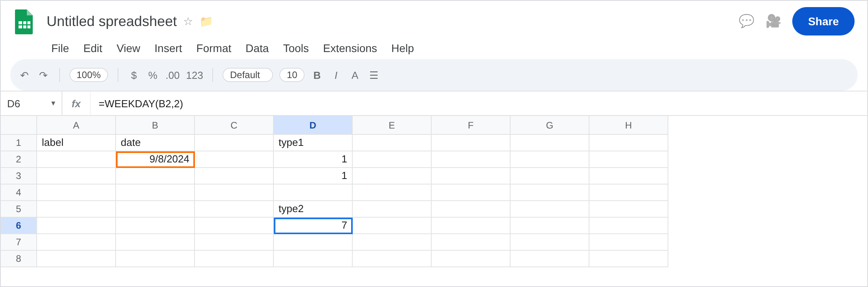
Task: Open the Default font dropdown
Action: [248, 75]
